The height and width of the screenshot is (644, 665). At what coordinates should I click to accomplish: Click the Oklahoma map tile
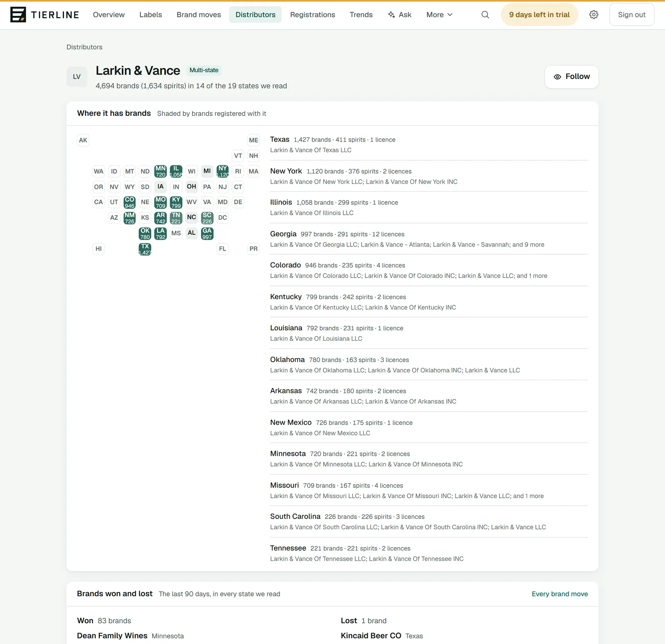(145, 234)
